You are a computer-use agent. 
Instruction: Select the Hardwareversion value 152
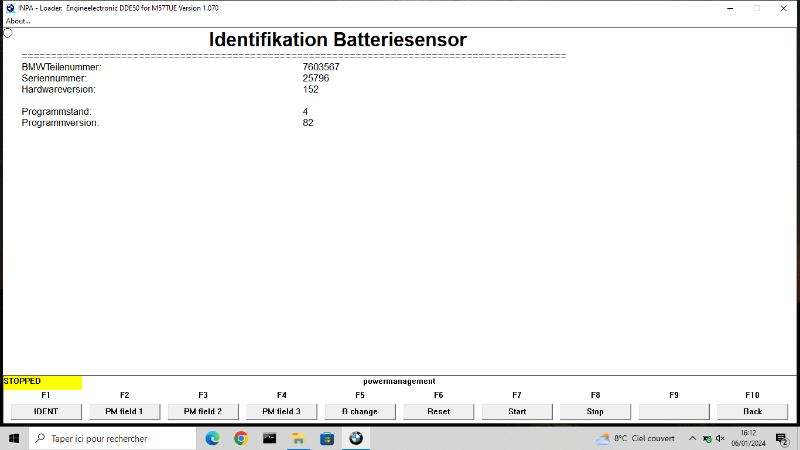tap(310, 89)
